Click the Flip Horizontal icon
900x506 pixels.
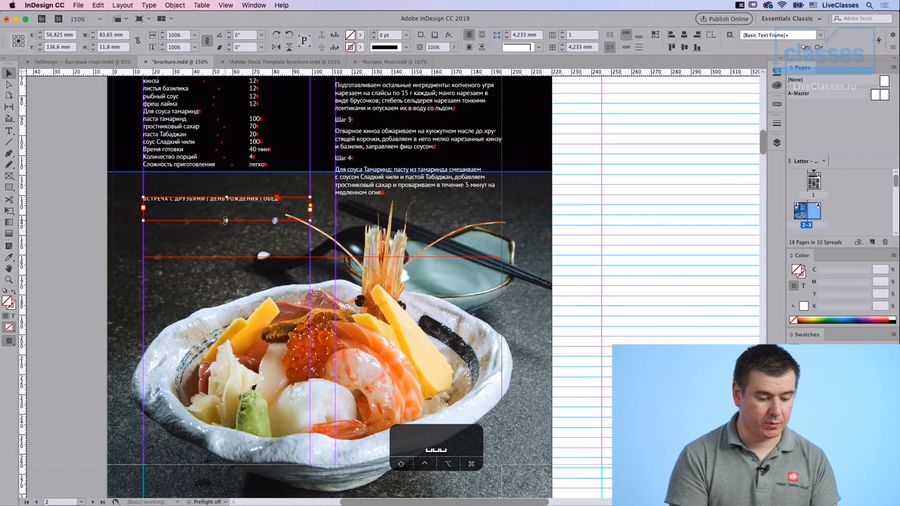[277, 47]
